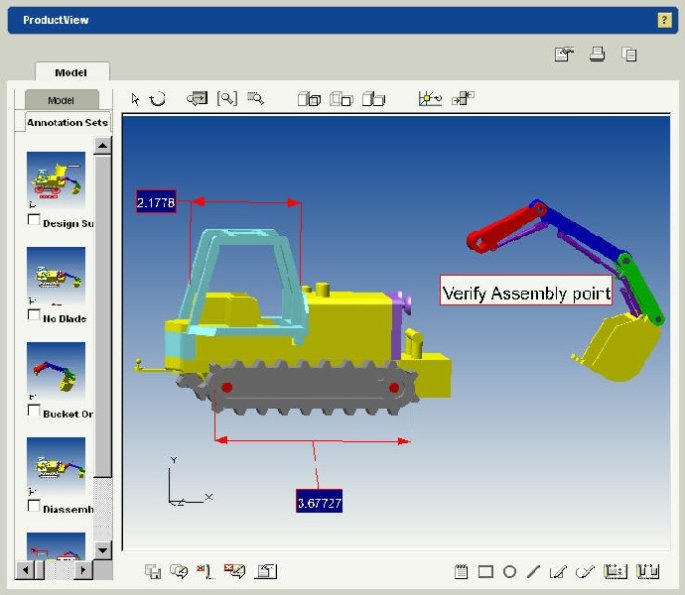Select the last measurement tool in bottom toolbar
This screenshot has width=685, height=595.
[647, 571]
